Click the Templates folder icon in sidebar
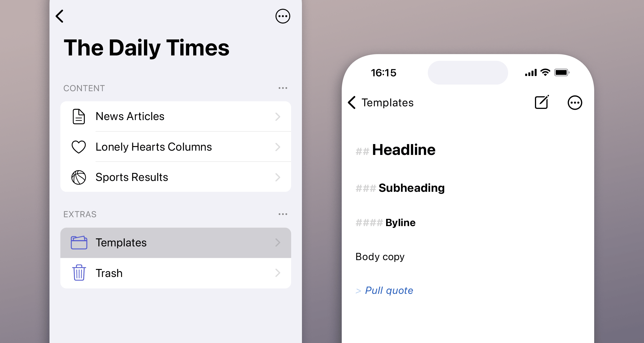644x343 pixels. (x=78, y=242)
